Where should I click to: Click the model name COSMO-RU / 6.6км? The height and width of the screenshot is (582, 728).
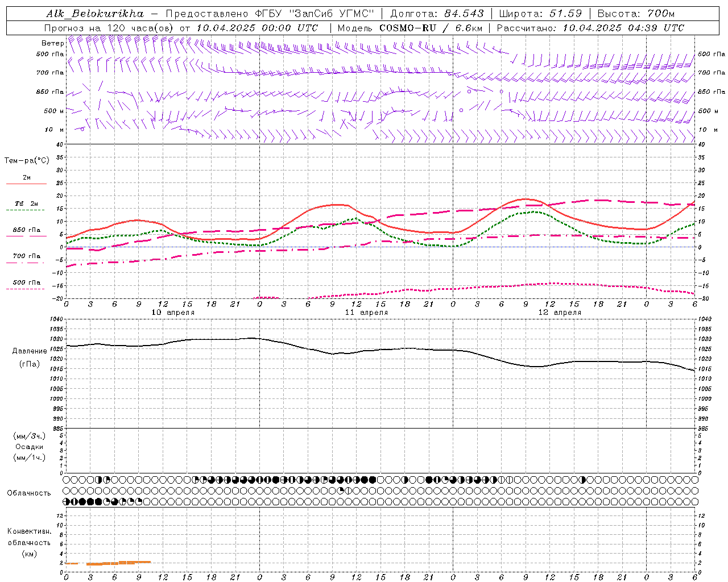431,28
